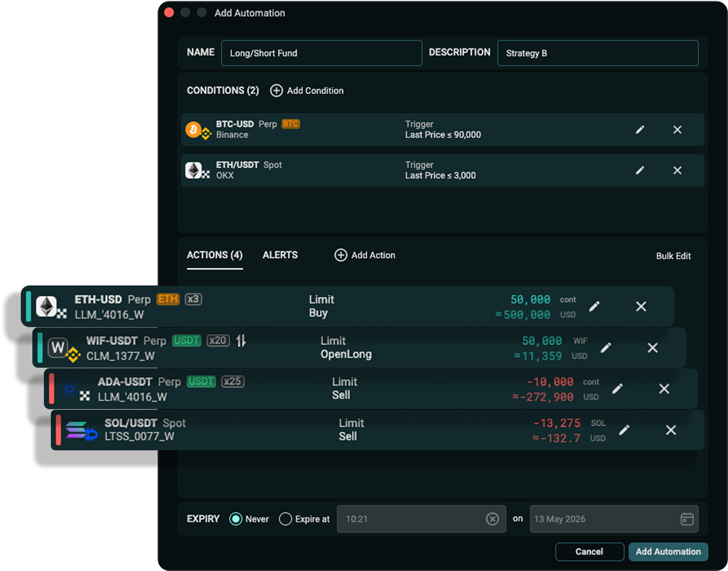Click the orange ETH margin badge

(168, 299)
